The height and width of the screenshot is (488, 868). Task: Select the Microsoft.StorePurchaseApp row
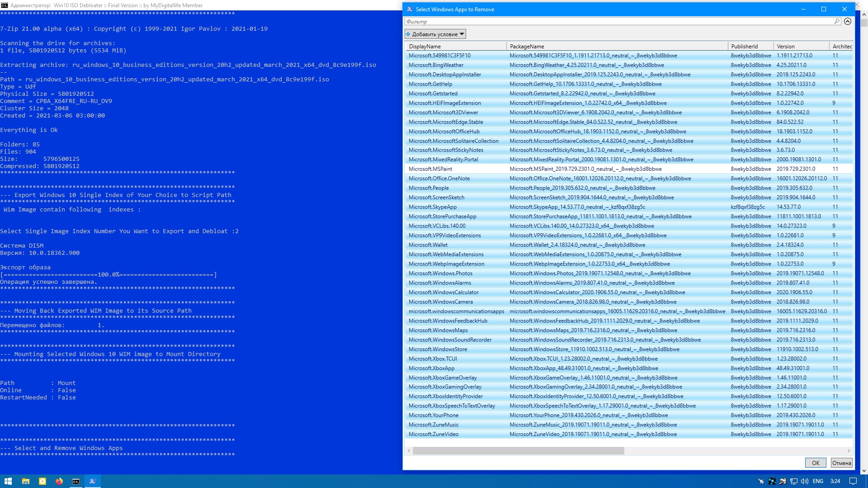[x=629, y=216]
